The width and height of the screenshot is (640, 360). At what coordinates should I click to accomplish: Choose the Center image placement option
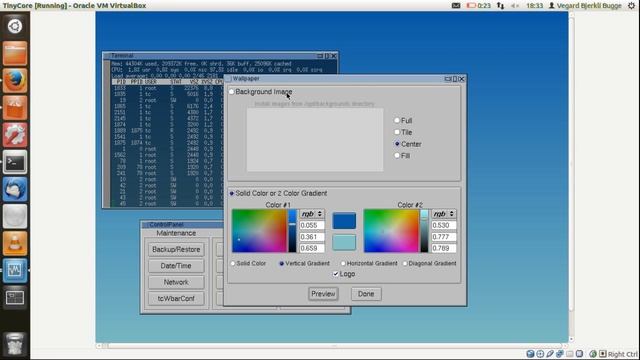tap(397, 144)
